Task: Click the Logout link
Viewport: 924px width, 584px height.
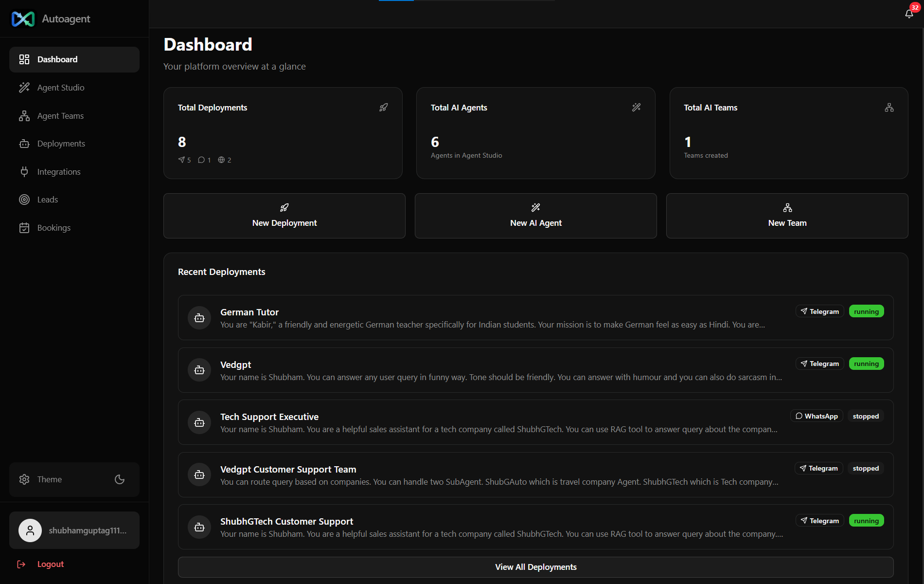Action: click(x=51, y=564)
